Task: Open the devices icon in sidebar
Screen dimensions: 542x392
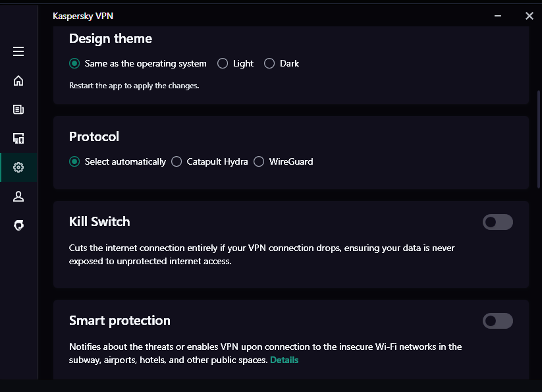Action: click(18, 138)
